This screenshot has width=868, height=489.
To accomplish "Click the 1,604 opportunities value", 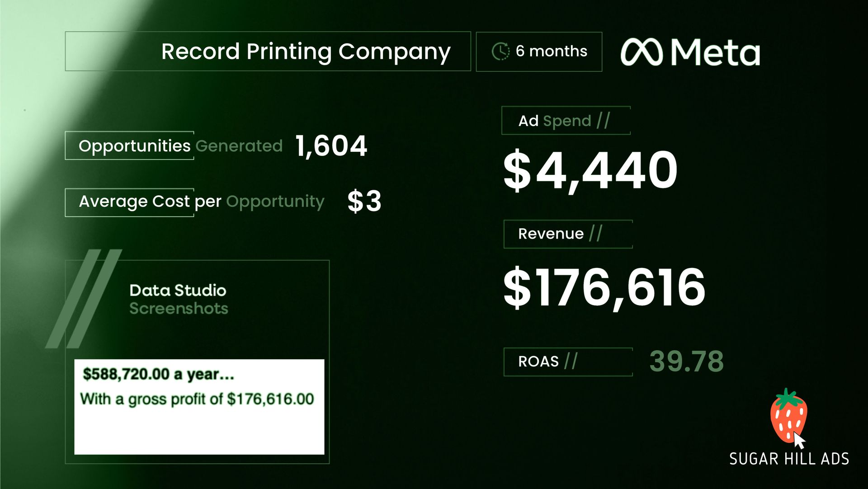I will tap(331, 146).
